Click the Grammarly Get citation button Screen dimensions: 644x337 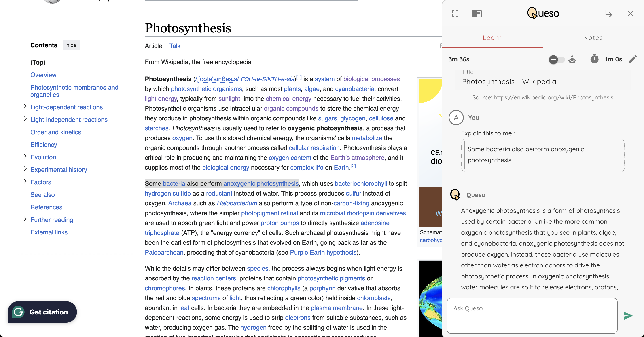(42, 312)
